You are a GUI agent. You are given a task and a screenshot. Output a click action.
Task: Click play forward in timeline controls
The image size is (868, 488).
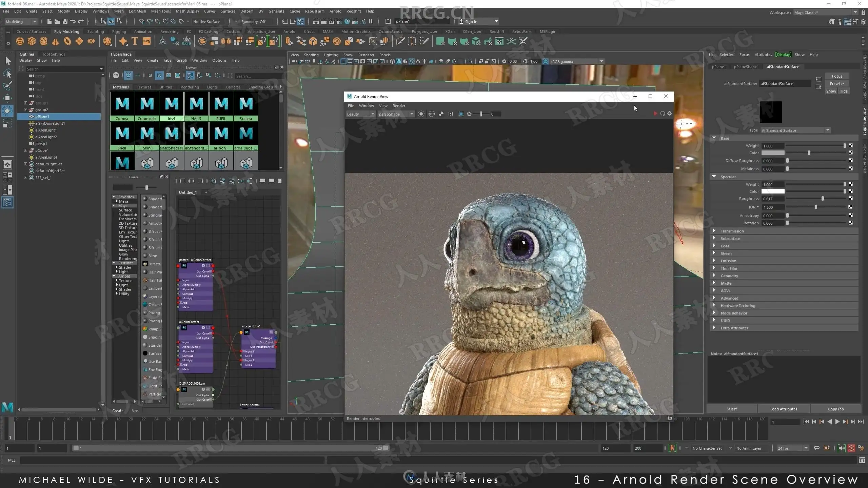[x=837, y=422]
